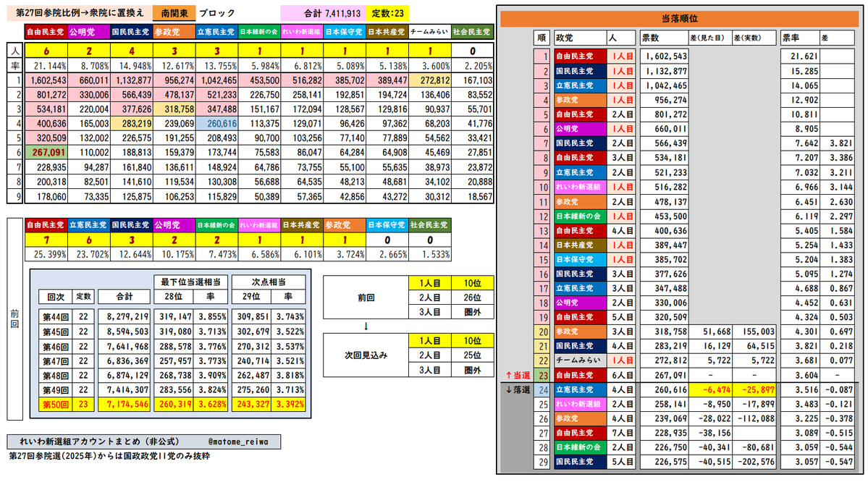Viewport: 868px width, 485px height.
Task: Click the 差(実数) column header
Action: 754,38
